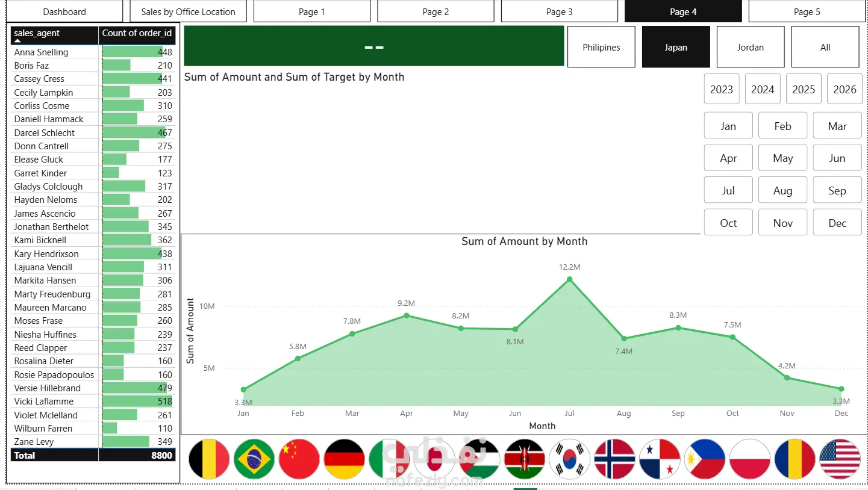The width and height of the screenshot is (868, 490).
Task: Click the Brazil flag icon
Action: click(x=254, y=459)
